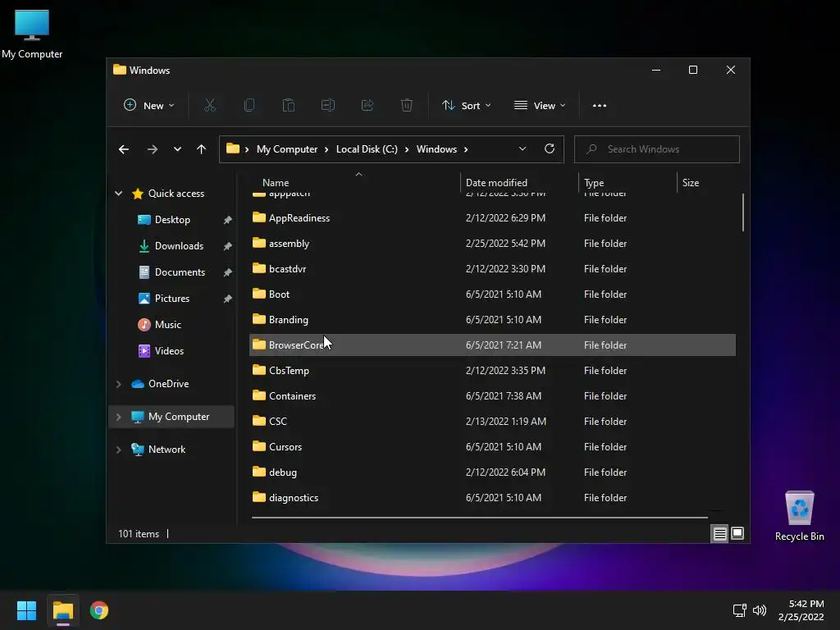Select Documents in the sidebar
Screen dimensions: 840x630
tap(180, 272)
